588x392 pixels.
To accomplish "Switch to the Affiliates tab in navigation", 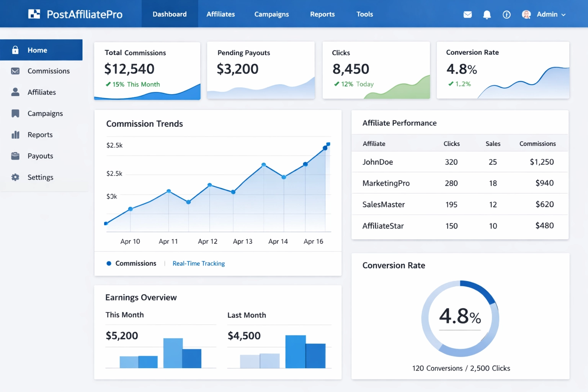I will pyautogui.click(x=220, y=14).
